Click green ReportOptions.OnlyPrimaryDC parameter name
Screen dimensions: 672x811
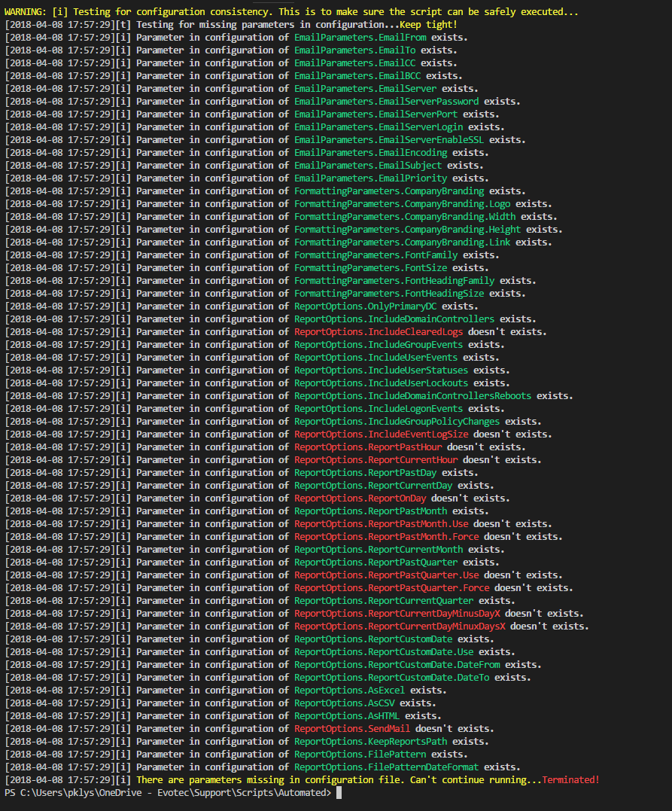(x=365, y=306)
